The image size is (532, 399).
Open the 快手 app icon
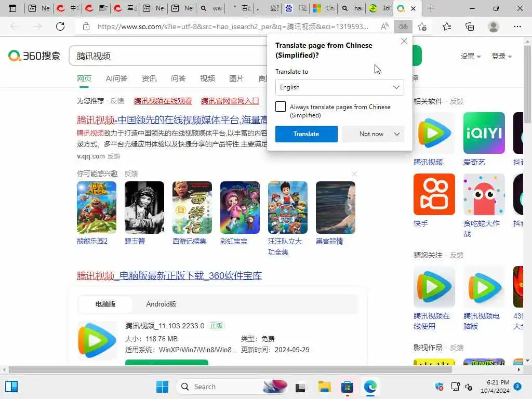tap(434, 194)
